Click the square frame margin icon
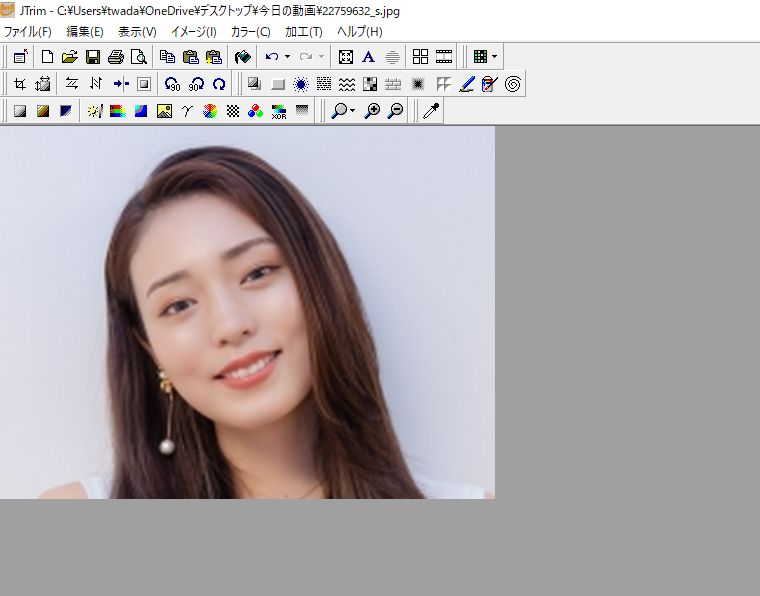This screenshot has height=596, width=760. coord(143,84)
